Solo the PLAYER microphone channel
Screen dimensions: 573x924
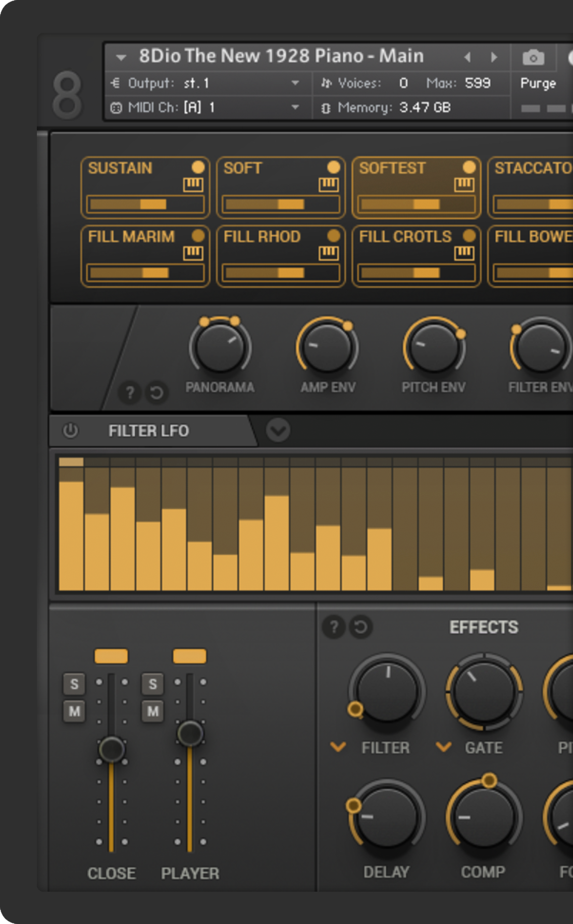153,684
